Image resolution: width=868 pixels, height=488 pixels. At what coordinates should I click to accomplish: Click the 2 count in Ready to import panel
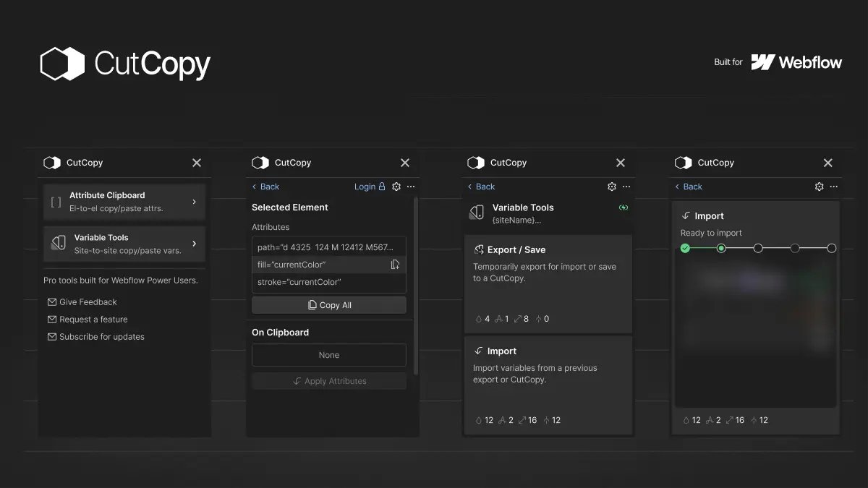pyautogui.click(x=718, y=420)
